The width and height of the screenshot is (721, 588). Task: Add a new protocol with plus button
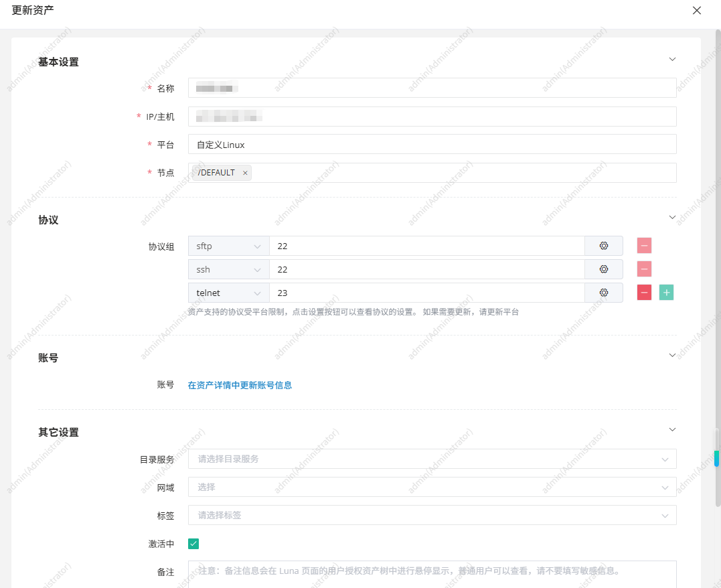[666, 293]
